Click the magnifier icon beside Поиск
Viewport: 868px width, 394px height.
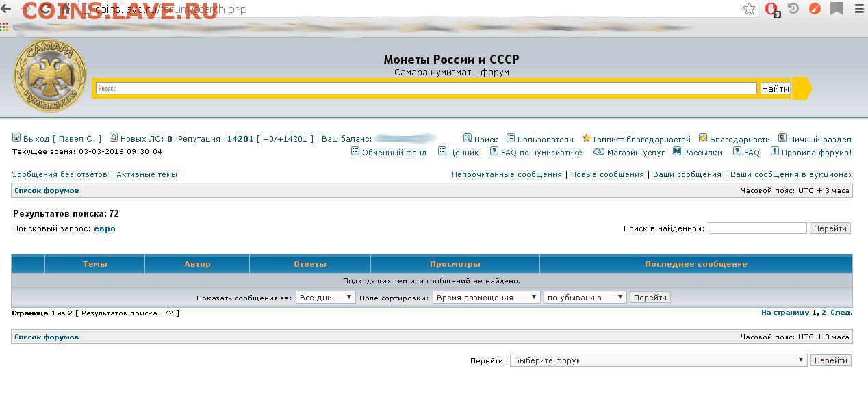click(x=468, y=137)
